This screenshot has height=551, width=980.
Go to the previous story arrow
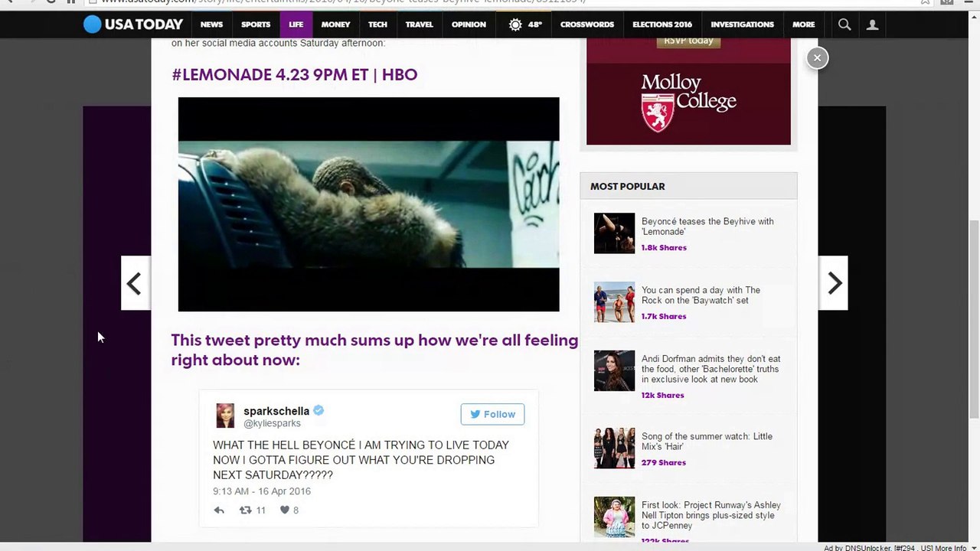[x=136, y=283]
